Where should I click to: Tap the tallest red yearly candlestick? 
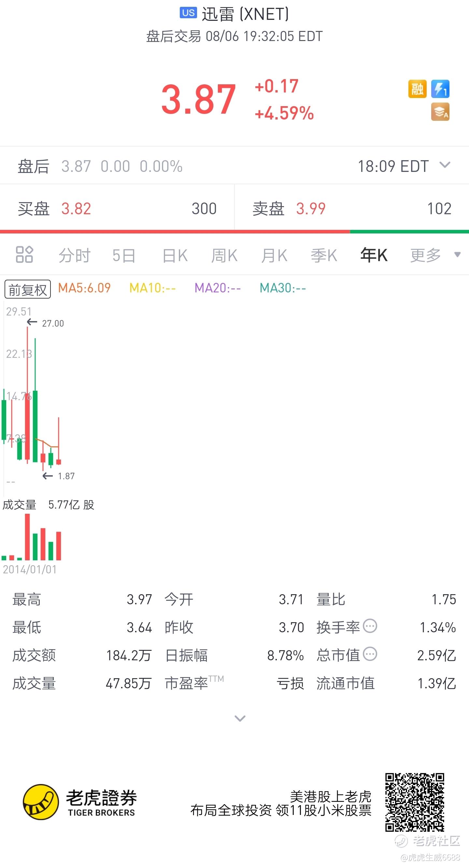tap(27, 395)
